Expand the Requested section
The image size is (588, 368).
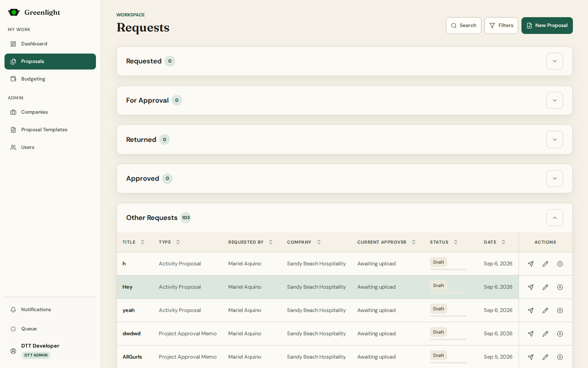[x=555, y=61]
